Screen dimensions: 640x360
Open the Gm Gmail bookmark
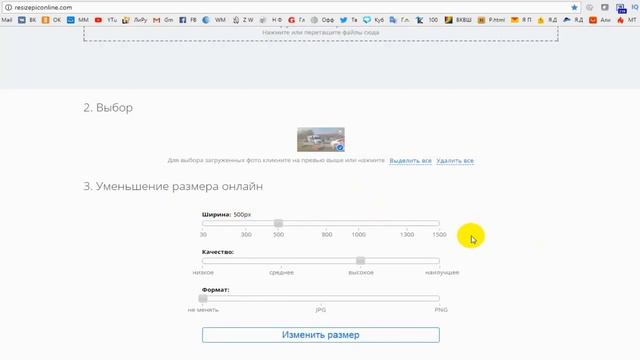click(163, 20)
